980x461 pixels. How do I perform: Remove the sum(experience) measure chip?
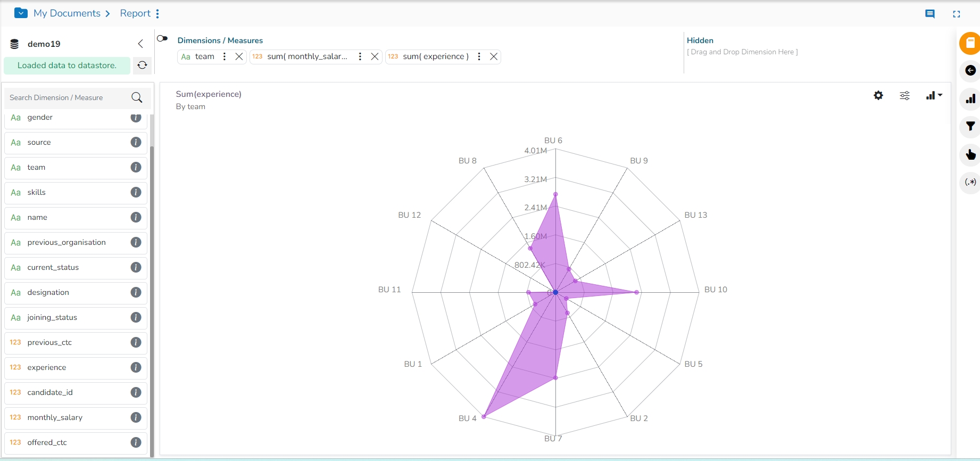(x=494, y=56)
